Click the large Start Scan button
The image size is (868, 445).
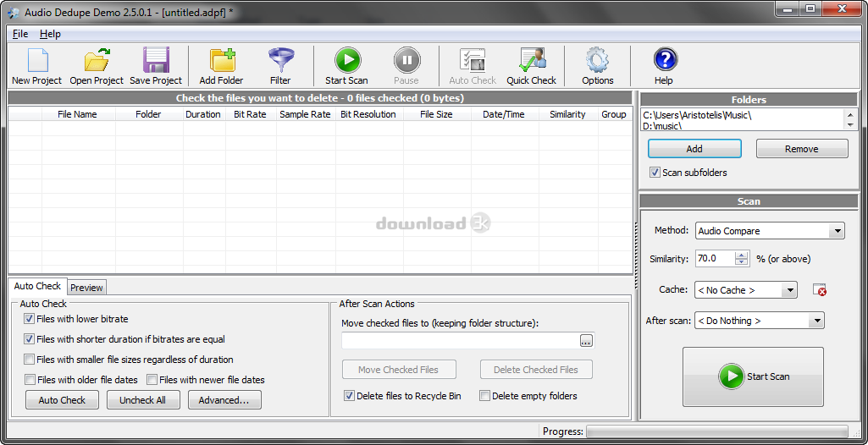(753, 376)
